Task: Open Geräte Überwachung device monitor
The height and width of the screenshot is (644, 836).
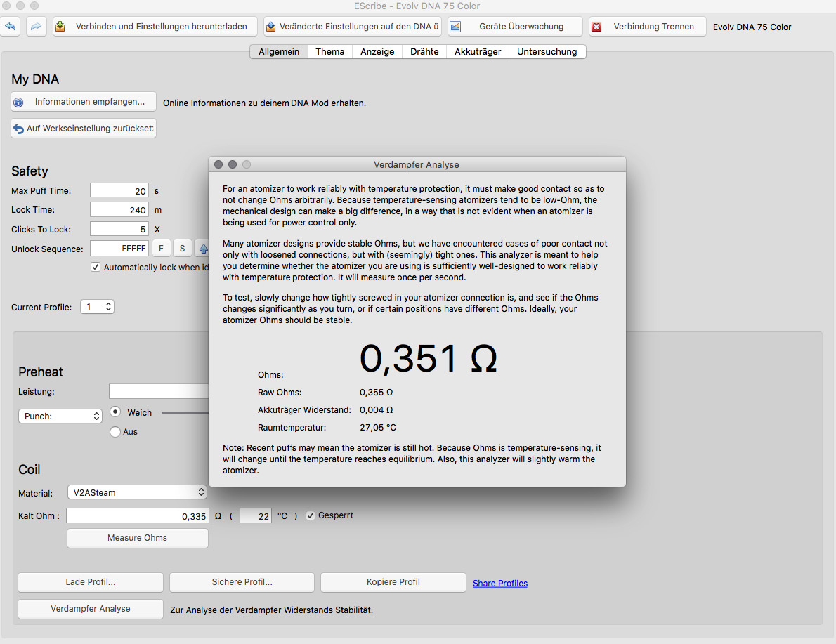Action: coord(515,27)
